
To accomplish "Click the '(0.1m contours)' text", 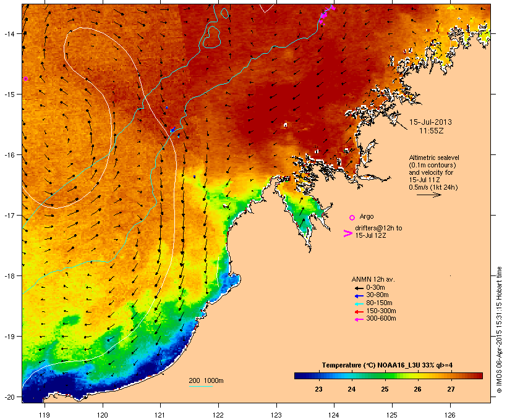I will [x=432, y=165].
